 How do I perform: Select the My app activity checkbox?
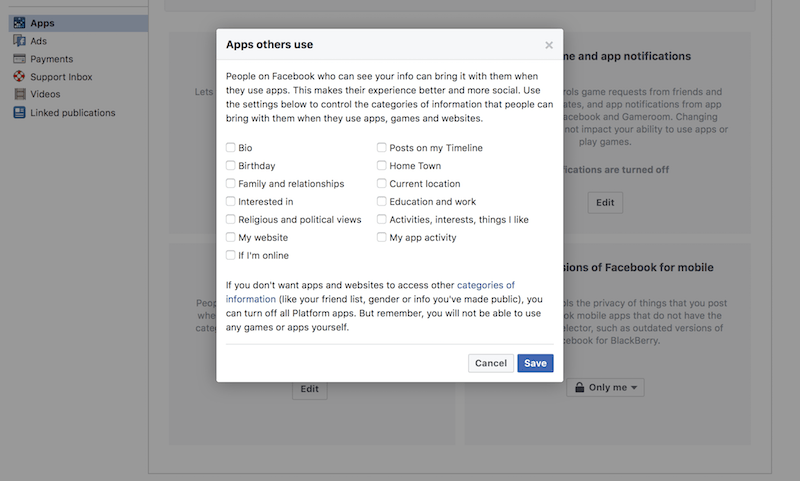382,237
